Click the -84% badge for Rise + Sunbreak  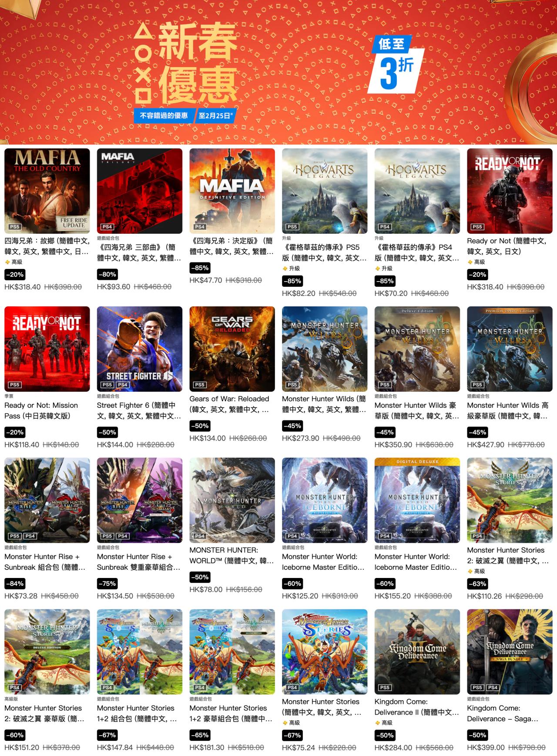15,584
